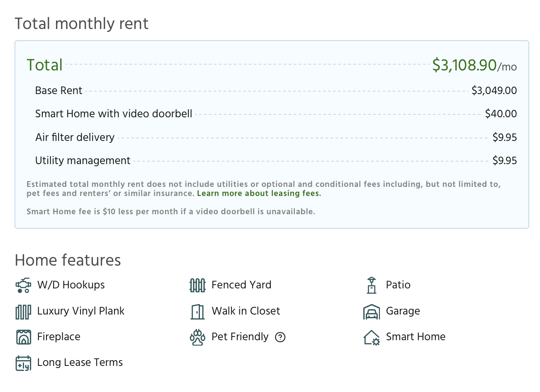Select the Base Rent line item
The image size is (540, 392).
[x=58, y=90]
